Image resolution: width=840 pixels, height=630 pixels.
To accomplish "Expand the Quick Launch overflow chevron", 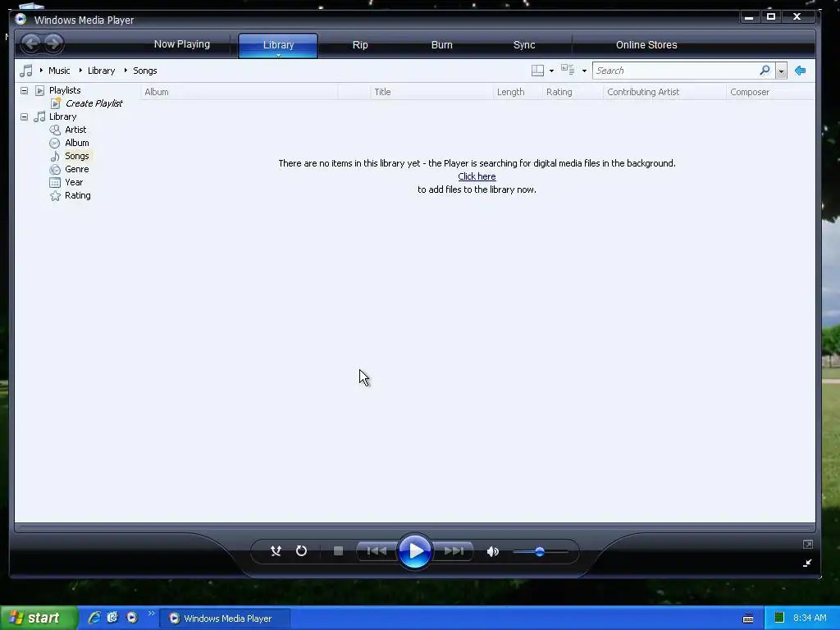I will click(x=151, y=614).
